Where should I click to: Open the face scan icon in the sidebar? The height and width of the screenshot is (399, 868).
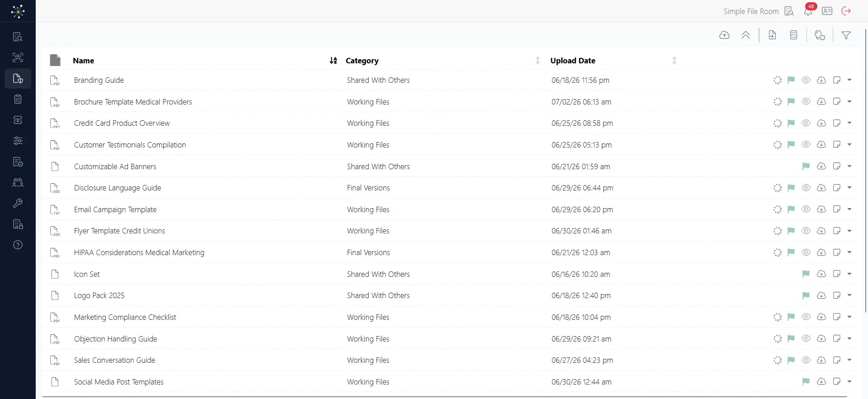(x=18, y=57)
